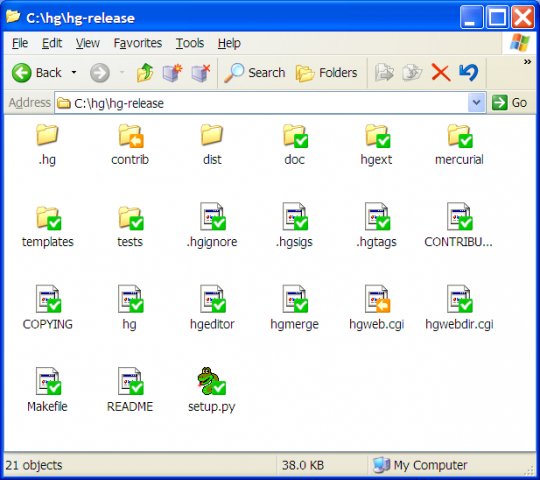Select the COPYING file icon
Screen dimensions: 540x480
[48, 299]
